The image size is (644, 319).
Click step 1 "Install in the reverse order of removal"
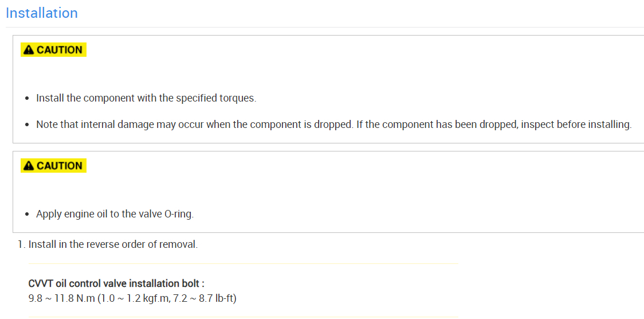[x=113, y=244]
